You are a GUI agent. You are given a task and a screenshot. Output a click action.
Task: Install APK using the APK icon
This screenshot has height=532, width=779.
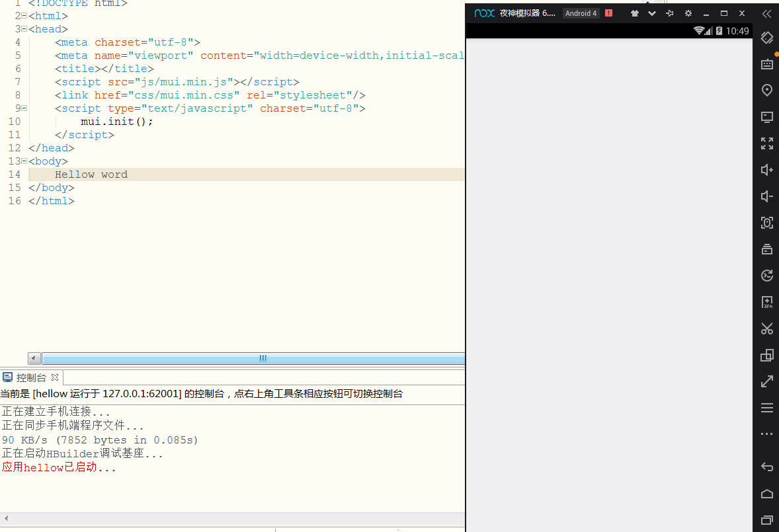click(767, 302)
